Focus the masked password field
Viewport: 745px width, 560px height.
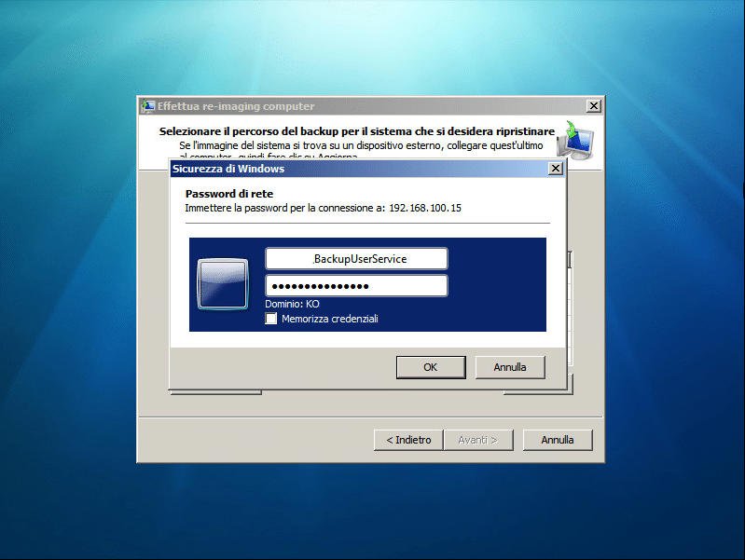356,286
